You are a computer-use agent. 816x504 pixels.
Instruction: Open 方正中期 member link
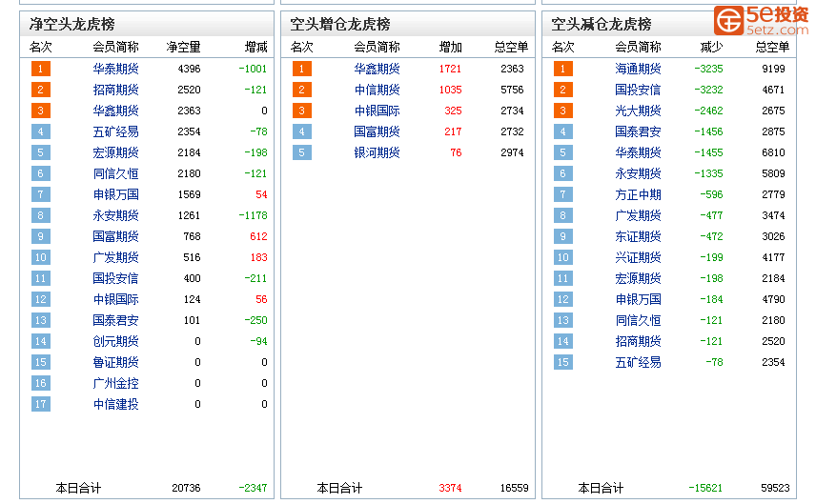coord(638,194)
